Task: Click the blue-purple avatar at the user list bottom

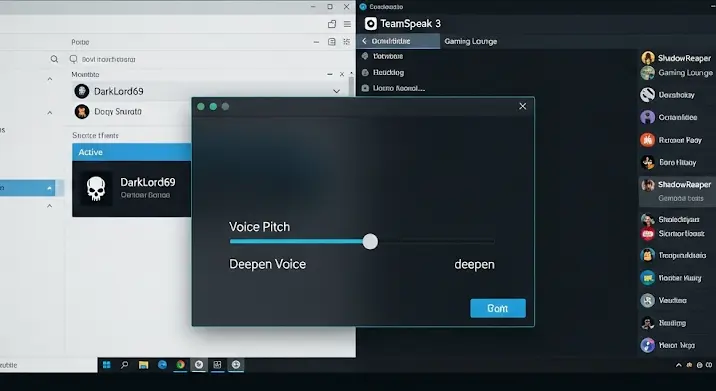Action: click(x=648, y=345)
